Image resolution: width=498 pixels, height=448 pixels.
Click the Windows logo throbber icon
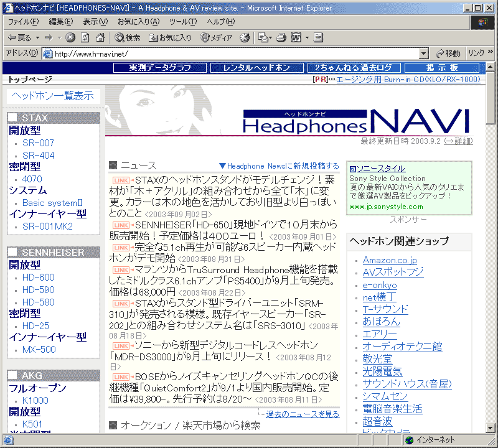click(482, 22)
